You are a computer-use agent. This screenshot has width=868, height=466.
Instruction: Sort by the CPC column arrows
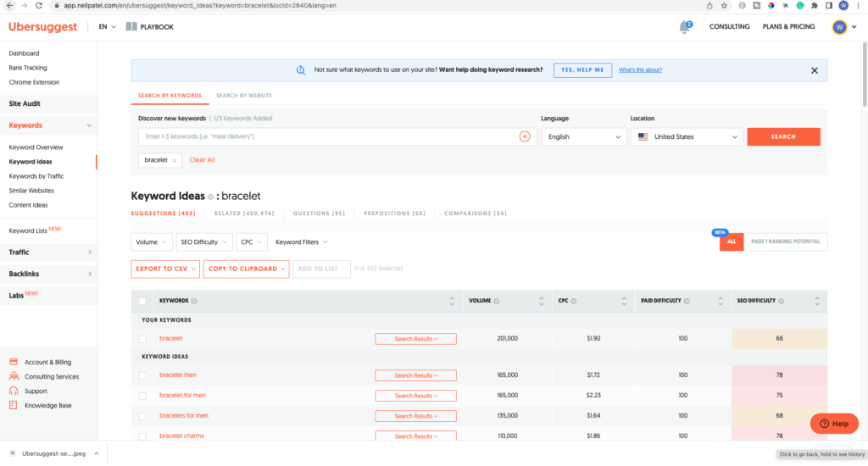[624, 301]
